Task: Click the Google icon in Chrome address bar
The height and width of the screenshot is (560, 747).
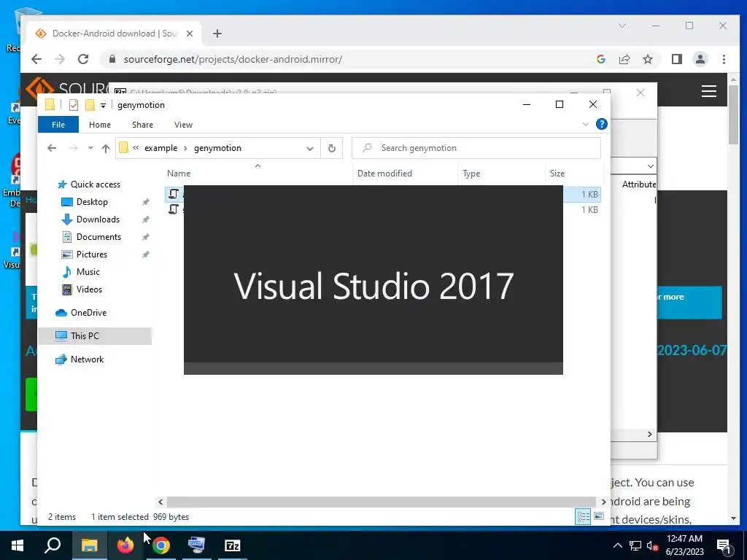Action: (x=601, y=59)
